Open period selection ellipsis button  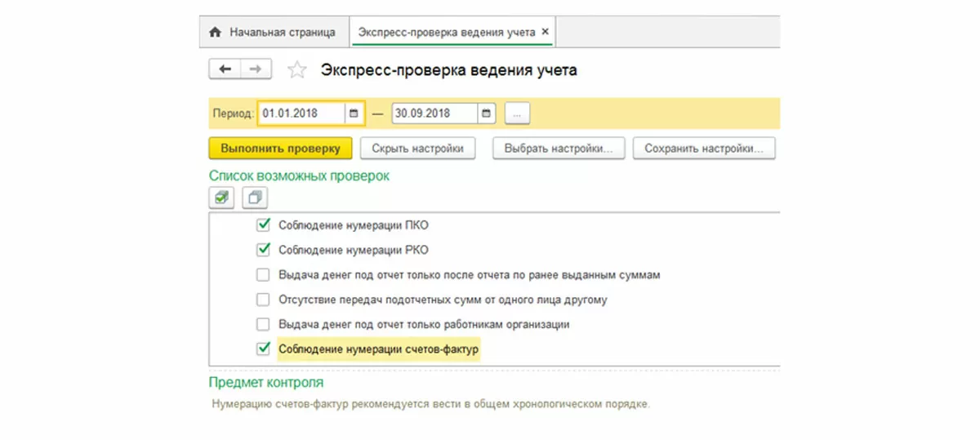click(518, 113)
